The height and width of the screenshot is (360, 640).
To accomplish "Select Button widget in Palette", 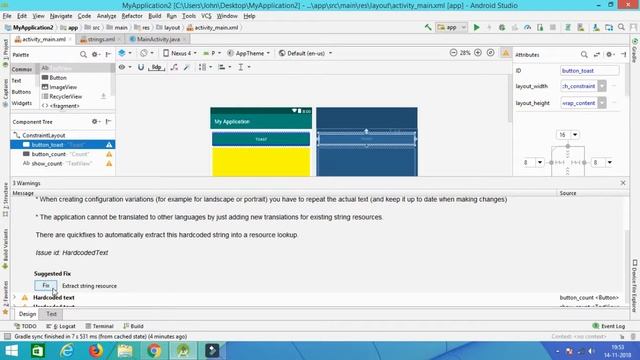I will tap(58, 78).
